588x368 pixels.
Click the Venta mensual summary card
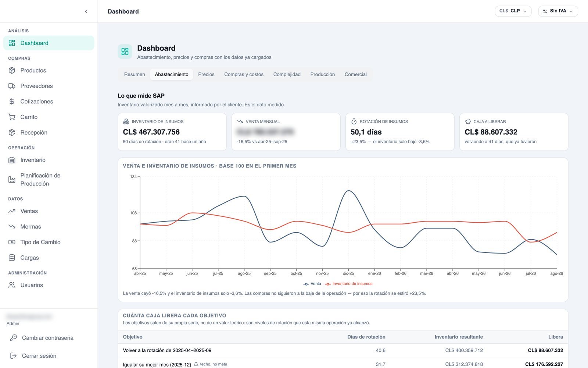[x=286, y=132]
